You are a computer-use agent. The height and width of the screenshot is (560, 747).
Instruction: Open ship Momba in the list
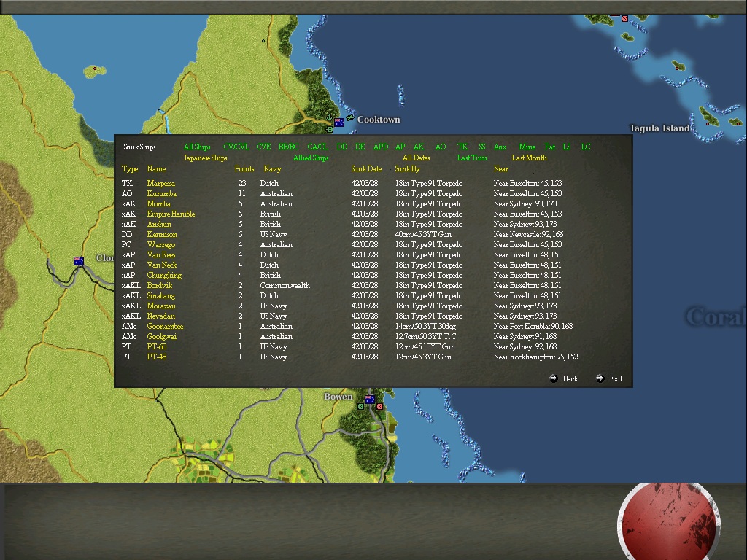point(158,204)
